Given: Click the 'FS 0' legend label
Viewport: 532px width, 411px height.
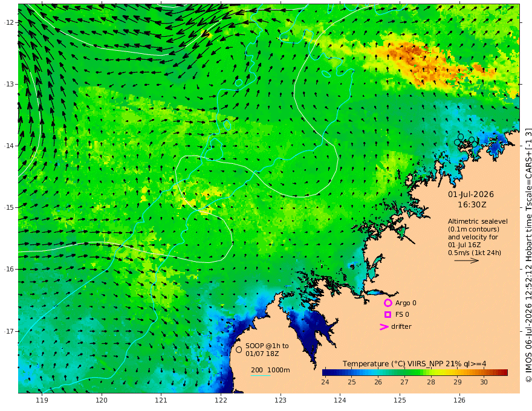Looking at the screenshot, I should (402, 315).
